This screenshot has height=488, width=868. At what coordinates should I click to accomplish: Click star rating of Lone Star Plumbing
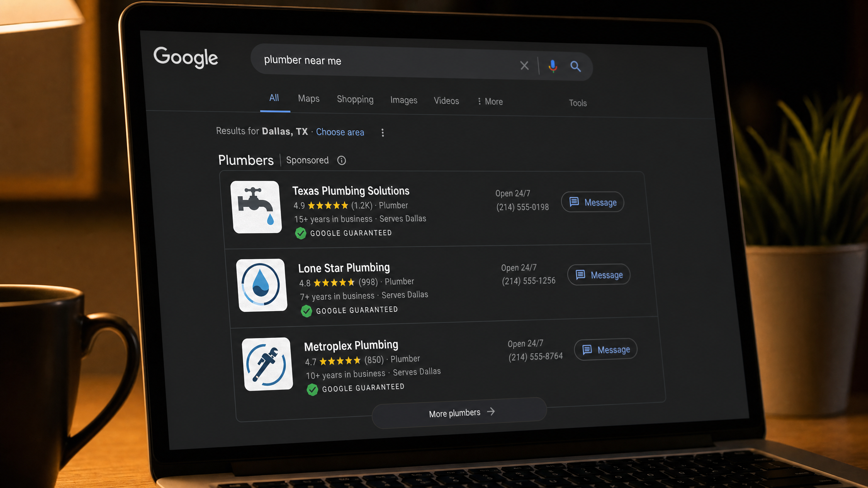pos(334,282)
